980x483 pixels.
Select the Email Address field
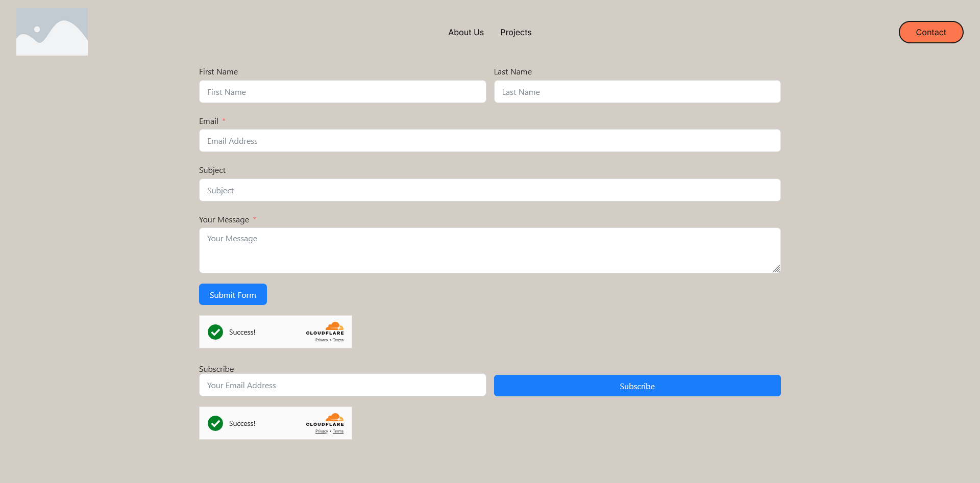489,141
